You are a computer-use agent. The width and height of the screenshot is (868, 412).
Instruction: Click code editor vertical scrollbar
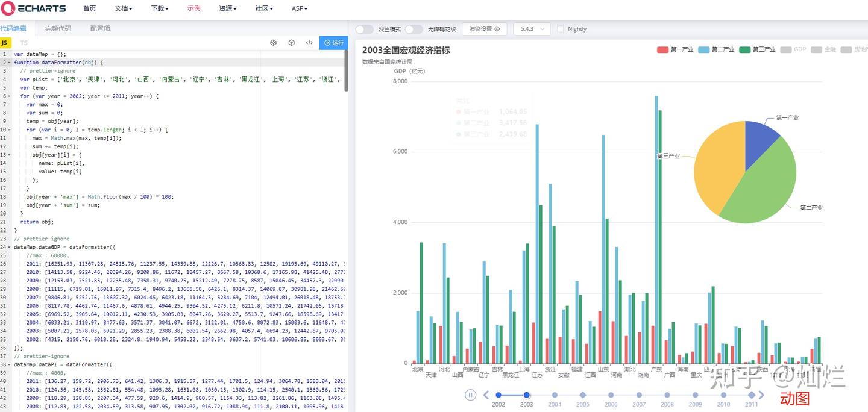pyautogui.click(x=346, y=70)
